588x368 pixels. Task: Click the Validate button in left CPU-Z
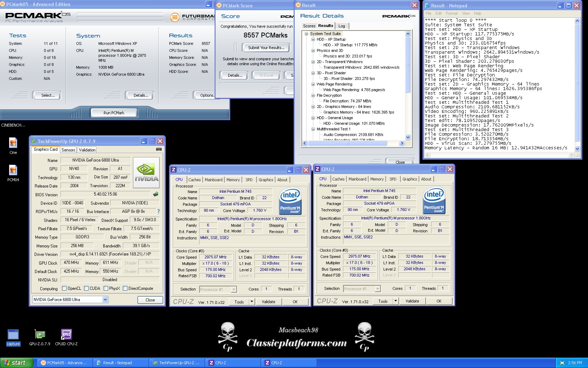[268, 302]
